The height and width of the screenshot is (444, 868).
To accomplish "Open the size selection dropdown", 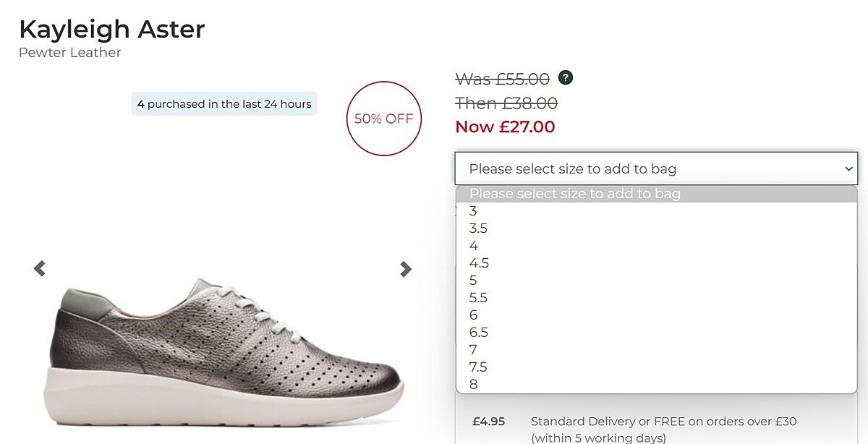I will click(655, 168).
